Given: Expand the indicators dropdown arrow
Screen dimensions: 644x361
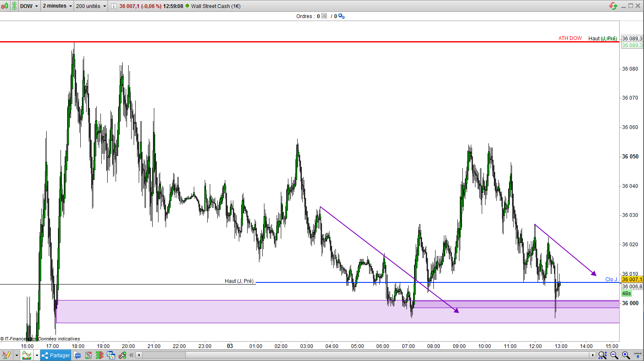Looking at the screenshot, I should (37, 355).
